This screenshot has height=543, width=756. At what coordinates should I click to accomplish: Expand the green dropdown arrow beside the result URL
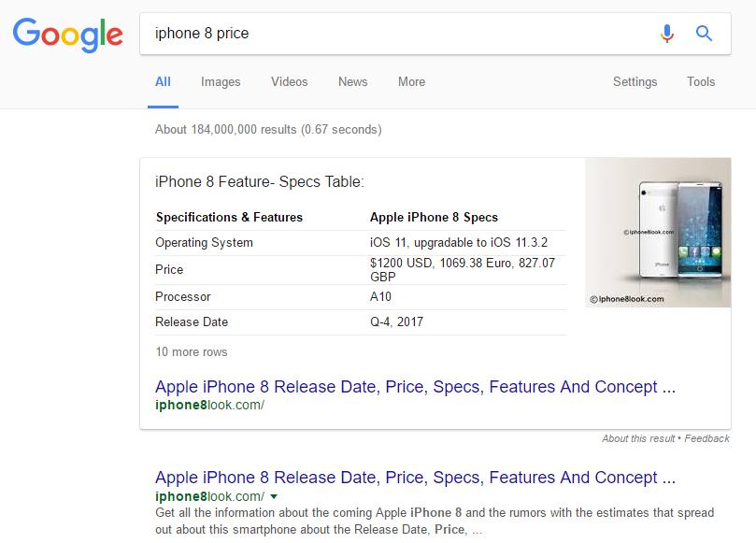pyautogui.click(x=274, y=496)
